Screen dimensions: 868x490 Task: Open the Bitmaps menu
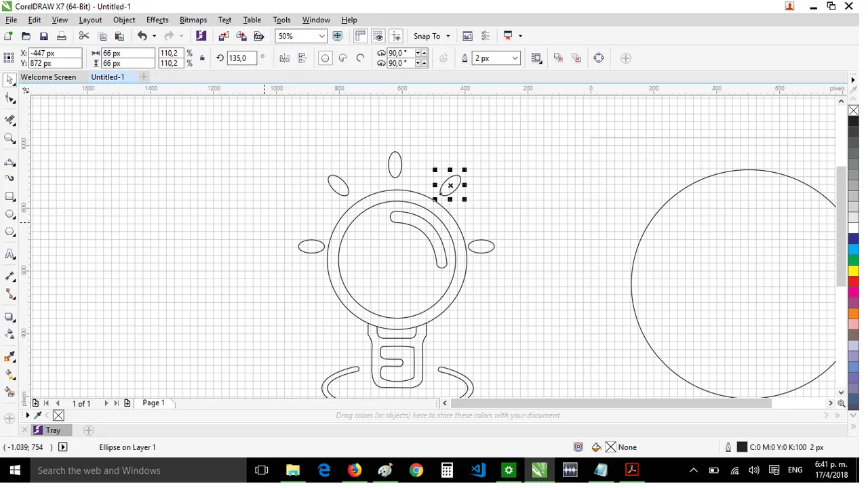(193, 20)
